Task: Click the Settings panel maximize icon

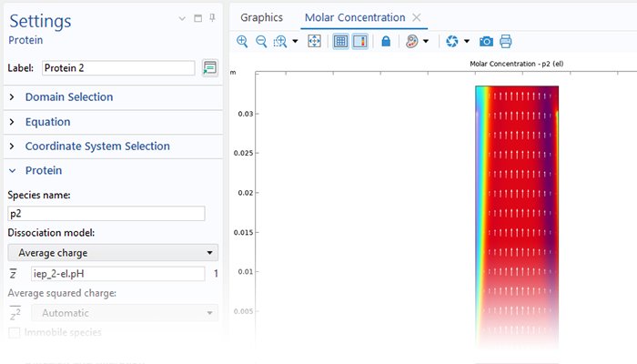Action: [x=197, y=18]
